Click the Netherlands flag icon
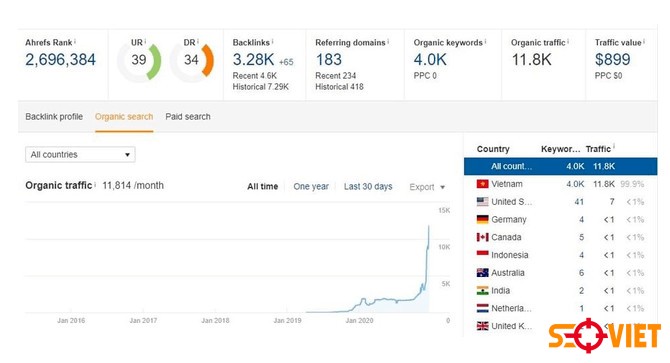The image size is (670, 363). coord(482,308)
